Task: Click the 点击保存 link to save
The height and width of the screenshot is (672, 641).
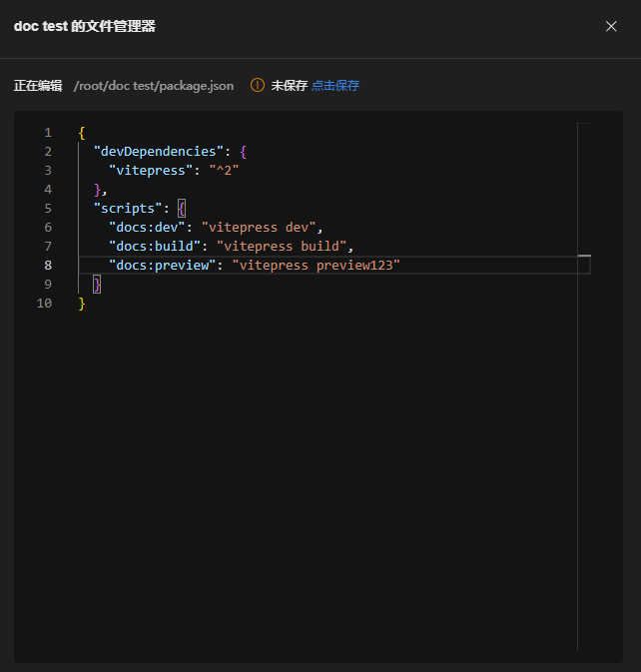Action: click(x=334, y=86)
